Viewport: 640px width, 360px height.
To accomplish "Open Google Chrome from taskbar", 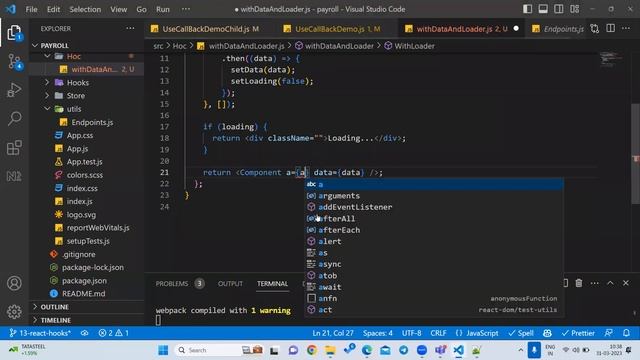I will coord(312,350).
